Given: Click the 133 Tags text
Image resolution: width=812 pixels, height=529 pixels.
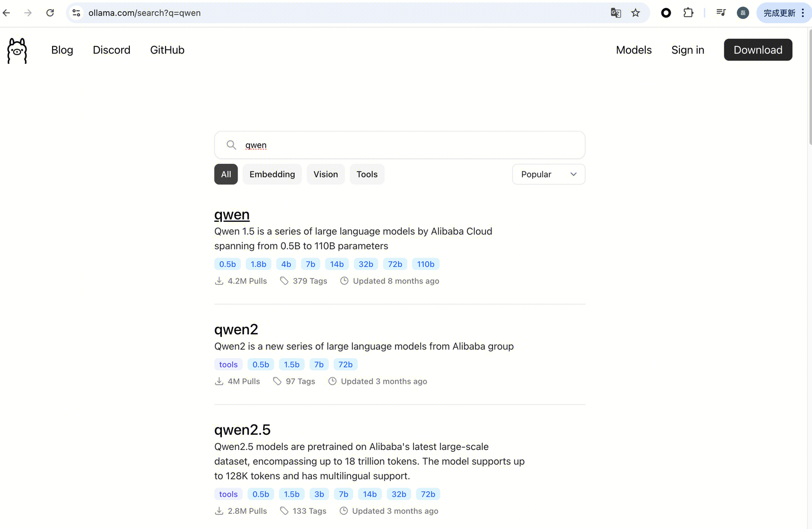Looking at the screenshot, I should point(310,511).
